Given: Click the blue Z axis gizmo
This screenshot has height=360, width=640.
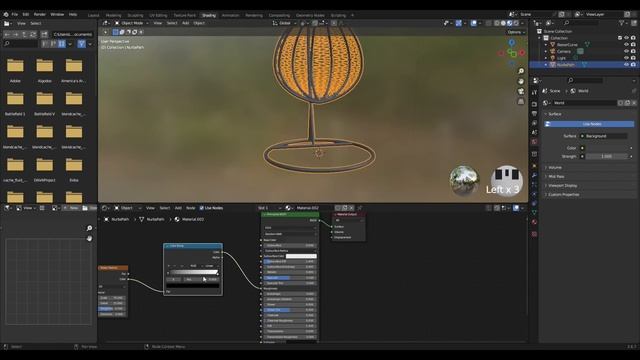Looking at the screenshot, I should click(511, 42).
